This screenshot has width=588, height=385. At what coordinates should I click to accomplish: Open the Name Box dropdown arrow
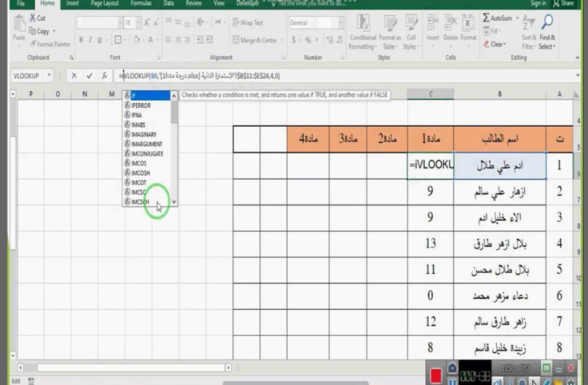pyautogui.click(x=49, y=76)
